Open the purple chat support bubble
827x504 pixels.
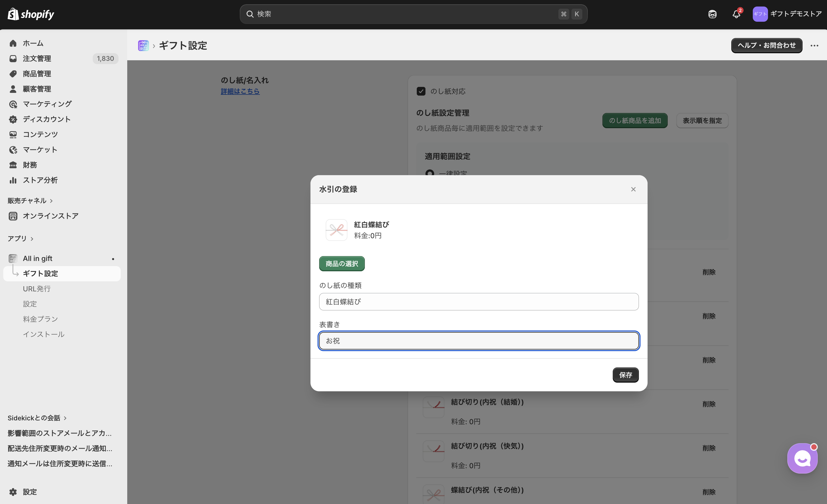(802, 458)
